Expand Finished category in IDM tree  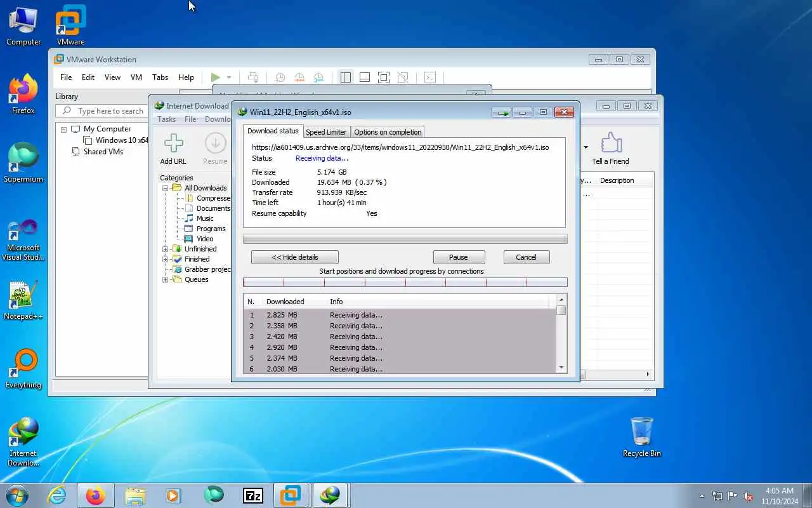click(165, 259)
